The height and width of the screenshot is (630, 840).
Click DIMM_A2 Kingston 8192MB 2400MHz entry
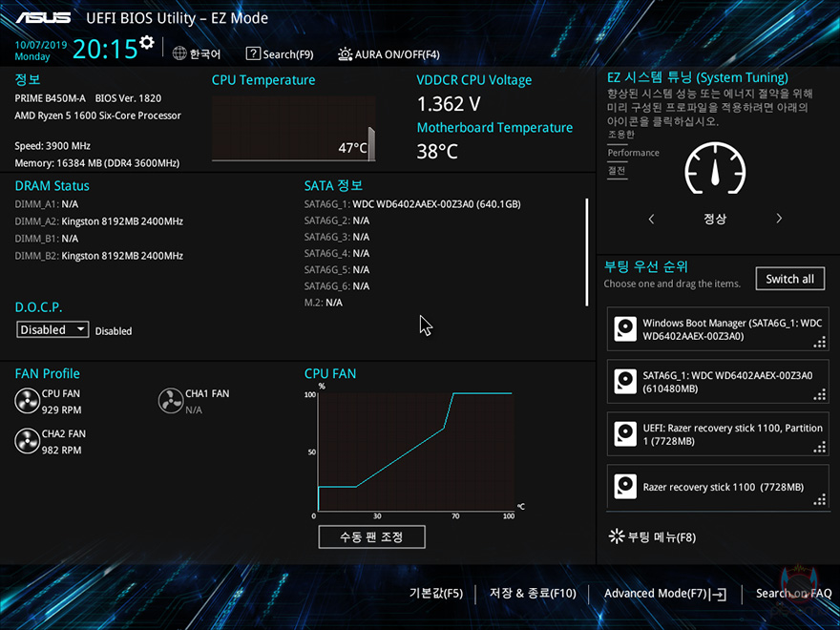point(98,221)
